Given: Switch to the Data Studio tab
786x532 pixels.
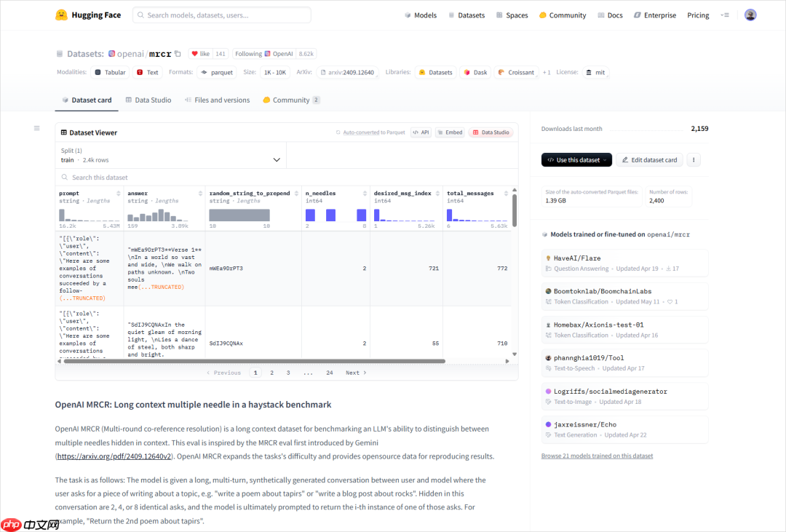Looking at the screenshot, I should [148, 100].
